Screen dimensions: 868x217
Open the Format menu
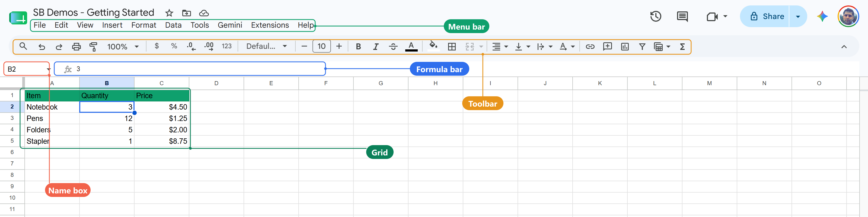click(x=143, y=25)
